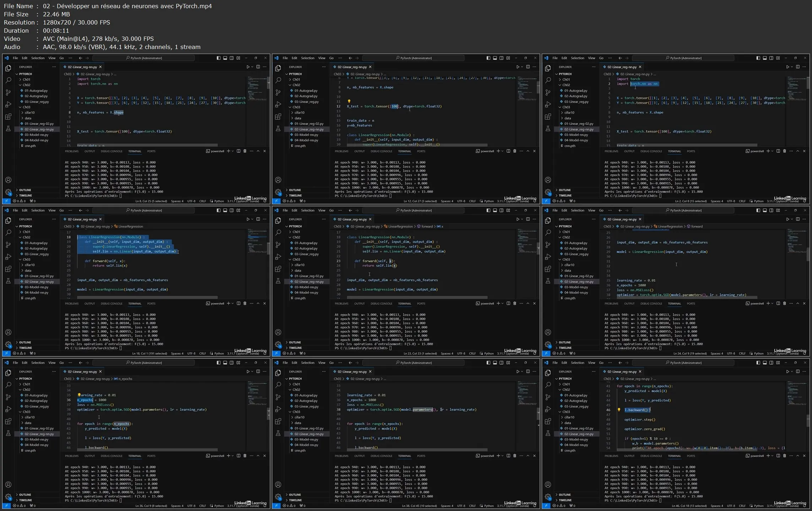Customize layout icon in top-middle frame
Image resolution: width=812 pixels, height=511 pixels.
(x=508, y=58)
